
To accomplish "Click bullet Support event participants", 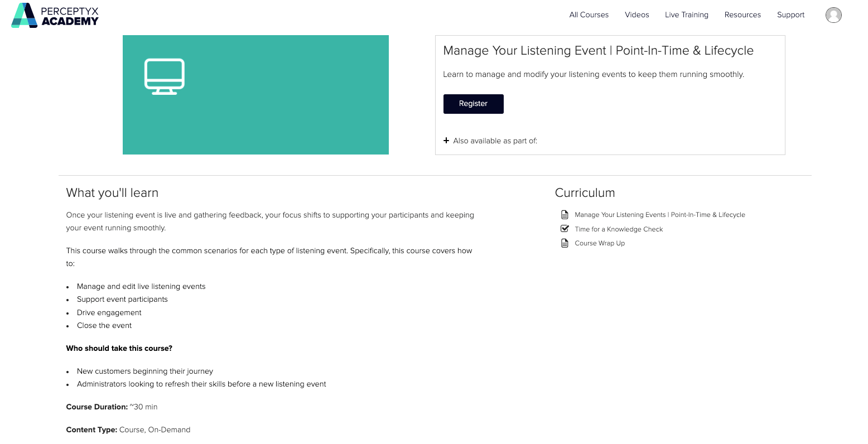I will [122, 300].
